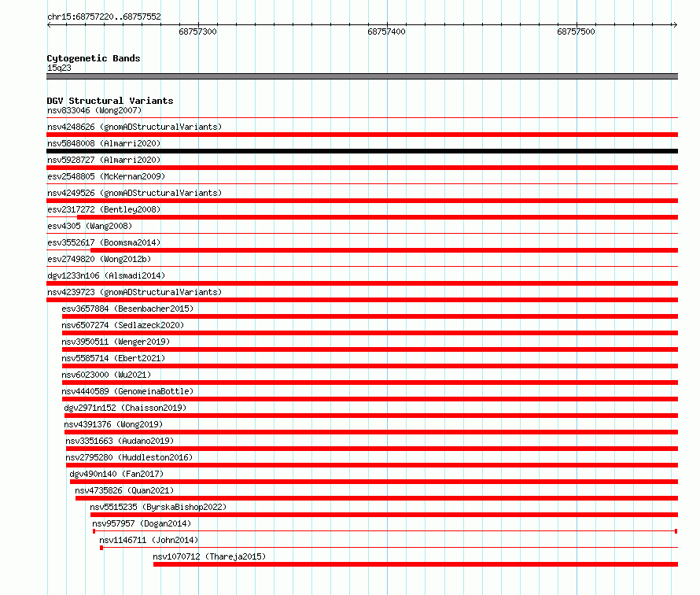Open variant dgv490n140 (Fan2017)
Screen dimensions: 700x595
[116, 474]
